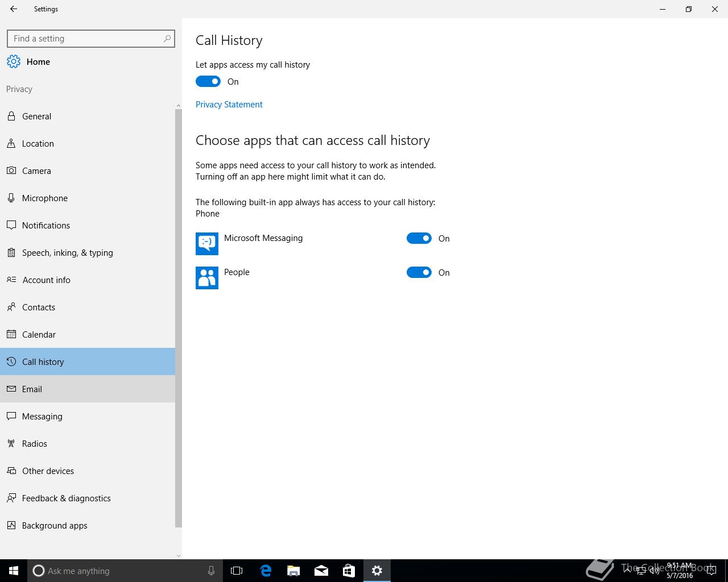Screen dimensions: 728x582
Task: Open Task View in taskbar
Action: 237,571
